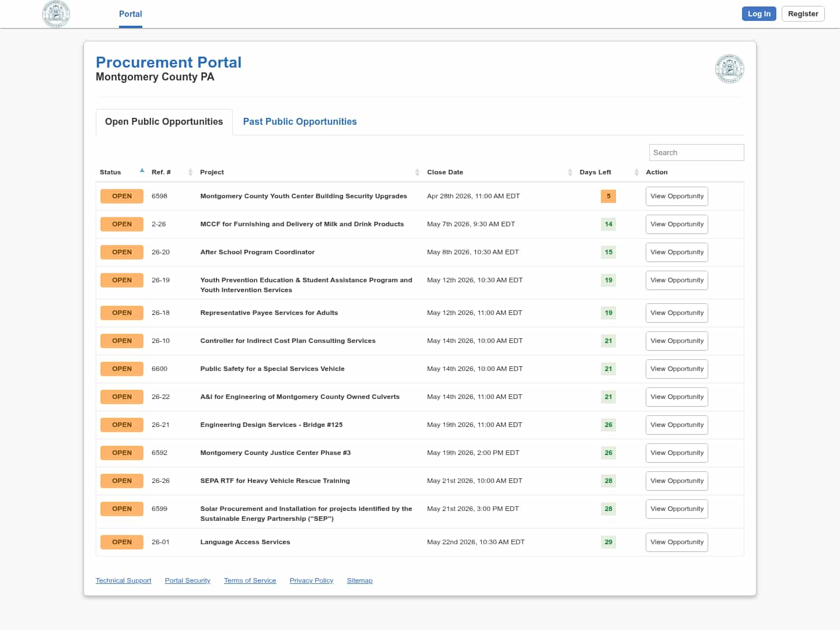Sort by Project column arrows
Screen dimensions: 840x630
point(417,172)
